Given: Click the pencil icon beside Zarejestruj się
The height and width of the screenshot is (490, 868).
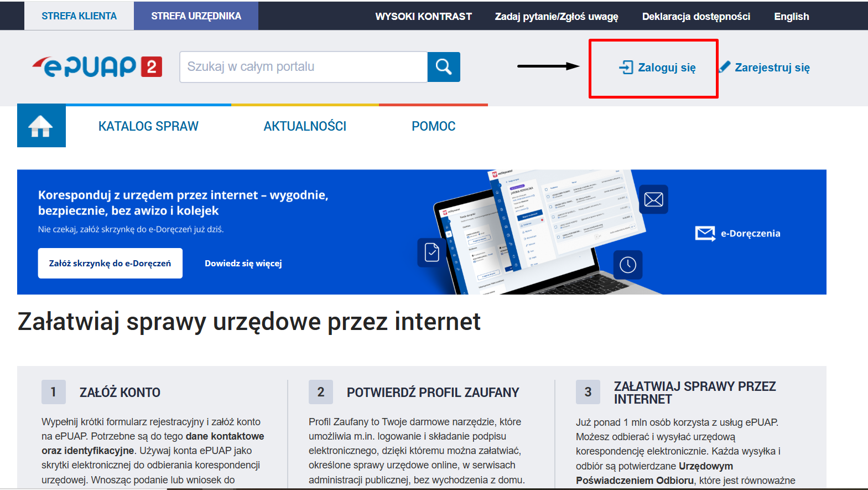Looking at the screenshot, I should coord(725,67).
